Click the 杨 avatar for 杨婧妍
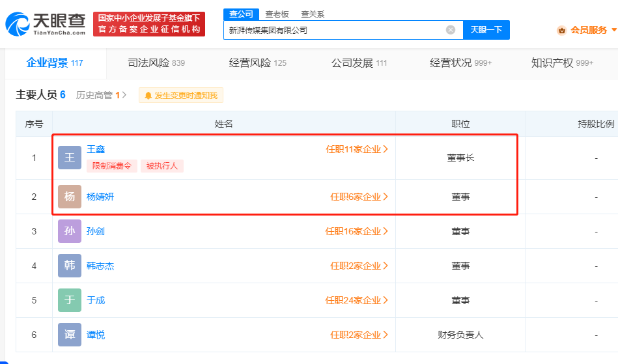Image resolution: width=618 pixels, height=364 pixels. click(x=70, y=197)
